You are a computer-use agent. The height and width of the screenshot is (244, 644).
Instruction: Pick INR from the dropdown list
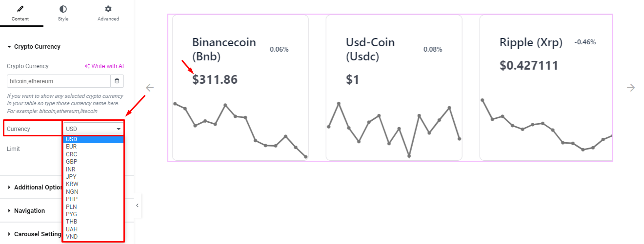pyautogui.click(x=71, y=169)
